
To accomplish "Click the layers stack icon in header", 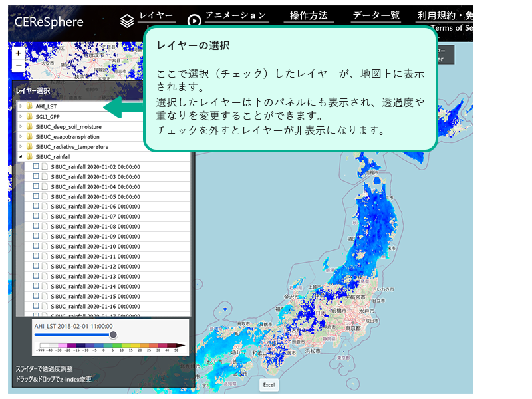I will pyautogui.click(x=127, y=21).
